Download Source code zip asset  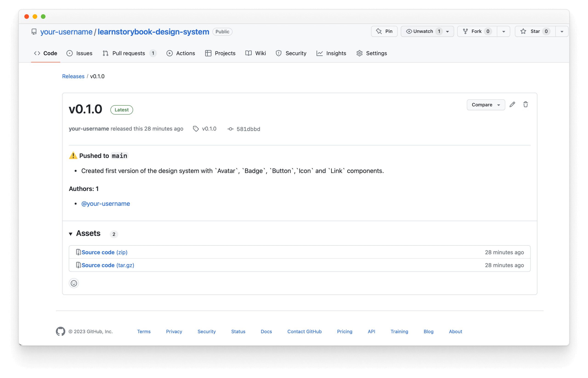(x=105, y=252)
